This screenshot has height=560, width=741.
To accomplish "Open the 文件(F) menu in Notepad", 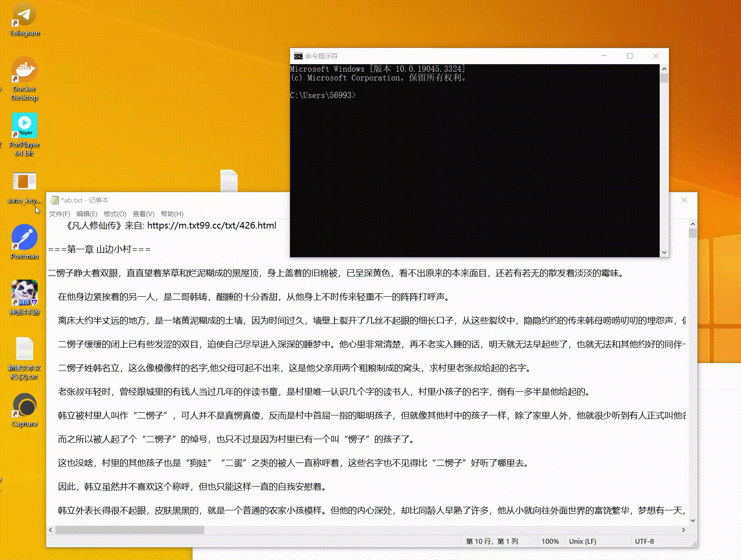I will click(x=59, y=214).
